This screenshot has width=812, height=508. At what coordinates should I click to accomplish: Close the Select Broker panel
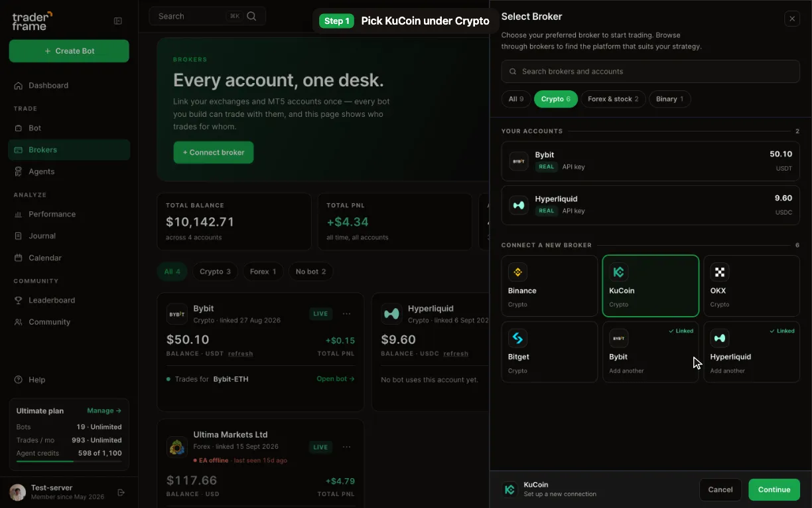pos(792,19)
